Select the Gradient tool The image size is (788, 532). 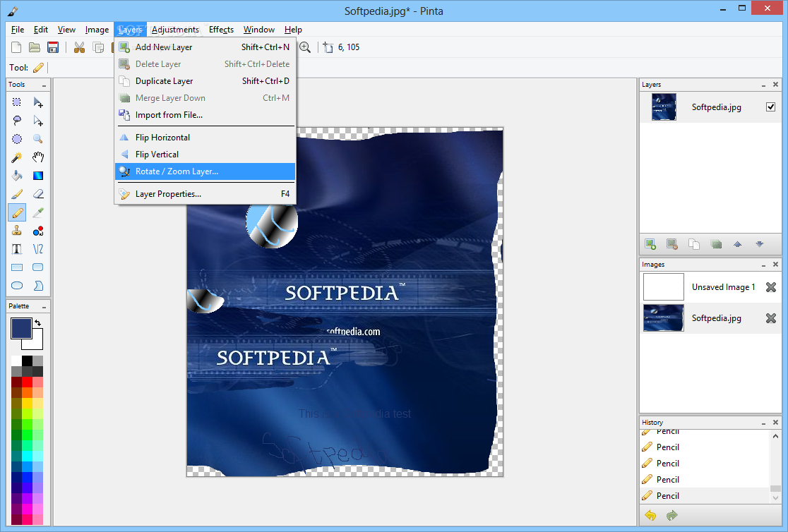tap(37, 175)
